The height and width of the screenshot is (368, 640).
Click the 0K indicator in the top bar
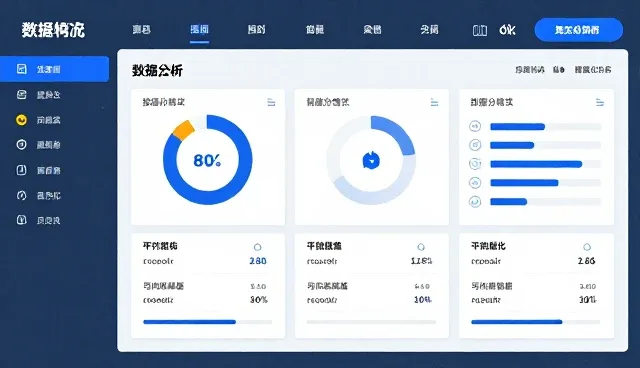point(507,30)
